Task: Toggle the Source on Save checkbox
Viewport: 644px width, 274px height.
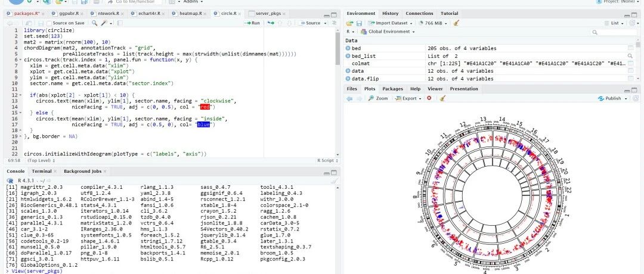Action: coord(49,23)
